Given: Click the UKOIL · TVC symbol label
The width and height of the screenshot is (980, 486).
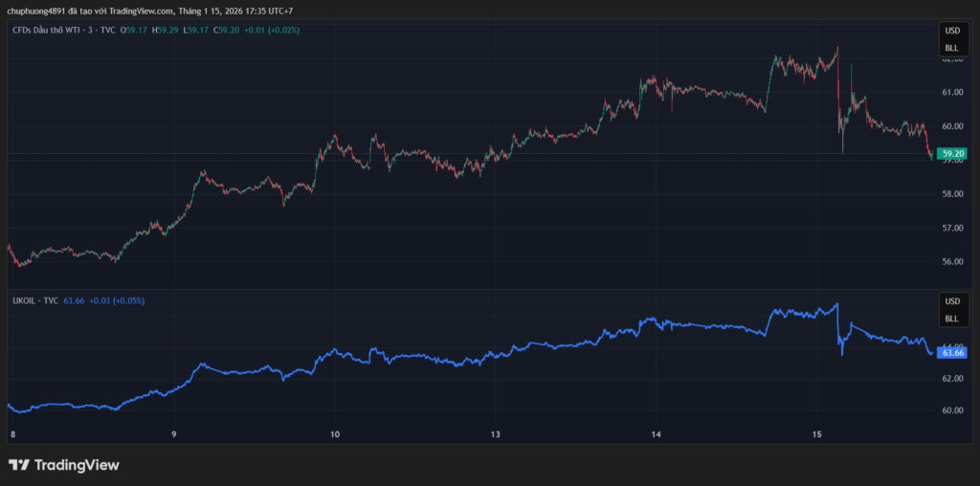Looking at the screenshot, I should [x=34, y=300].
